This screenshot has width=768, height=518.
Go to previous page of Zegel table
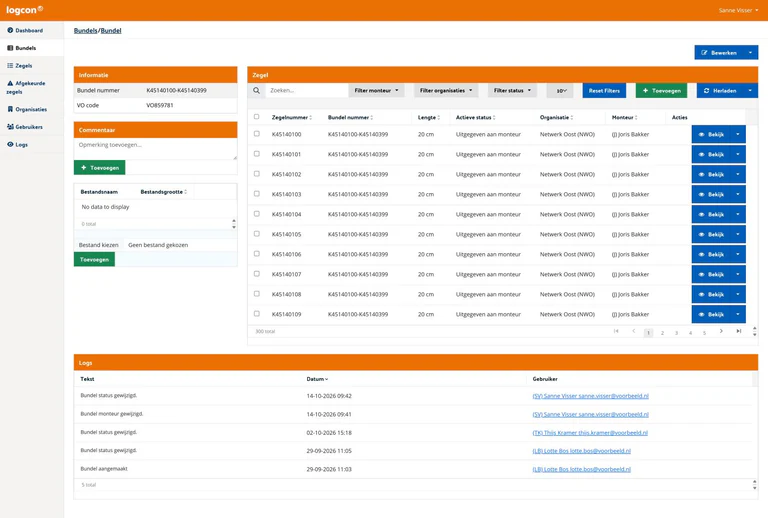(634, 331)
